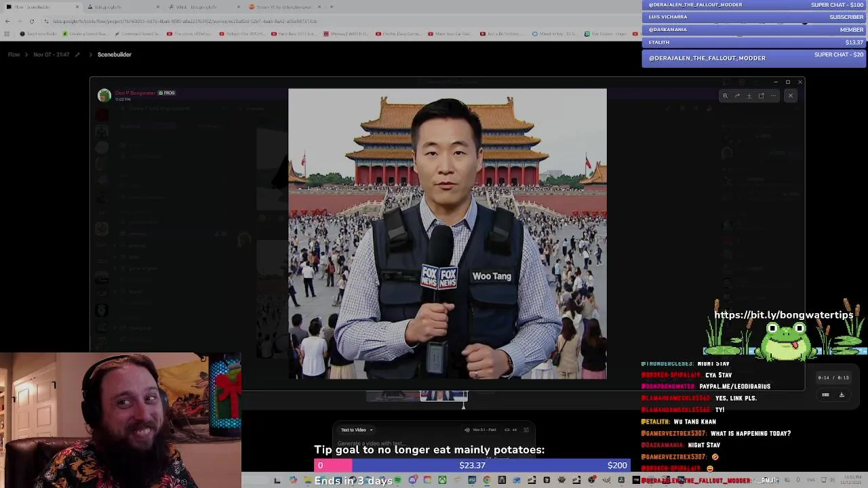Click the Scenebuilder breadcrumb
Screen dimensions: 868x488
coord(115,54)
